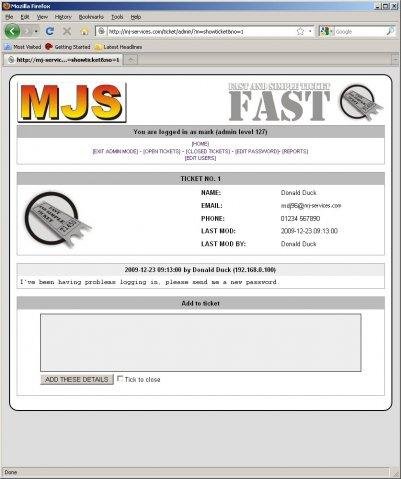Open the [CLOSED TICKETS] link
Screen dimensions: 401x479
tap(208, 151)
